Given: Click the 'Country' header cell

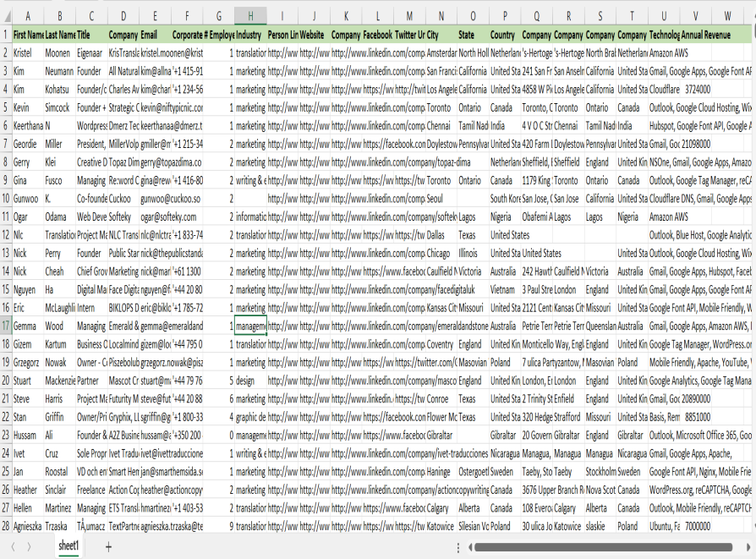Looking at the screenshot, I should [x=505, y=35].
